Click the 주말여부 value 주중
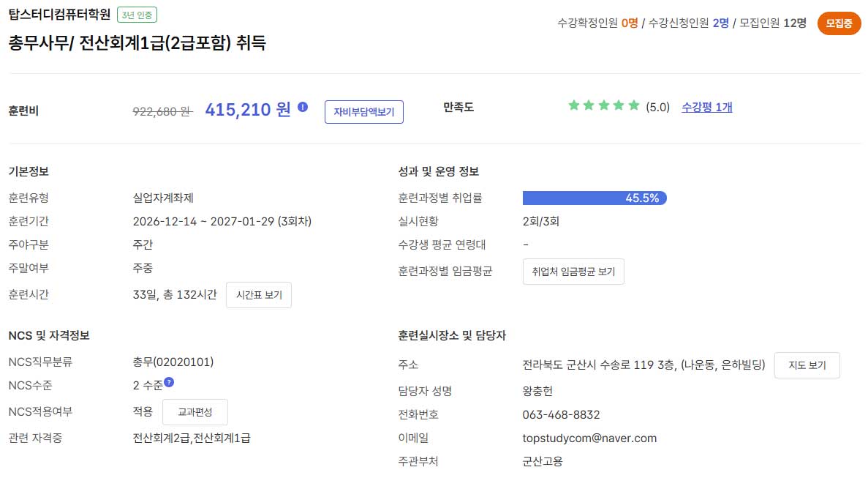Screen dimensions: 868x478 point(143,268)
